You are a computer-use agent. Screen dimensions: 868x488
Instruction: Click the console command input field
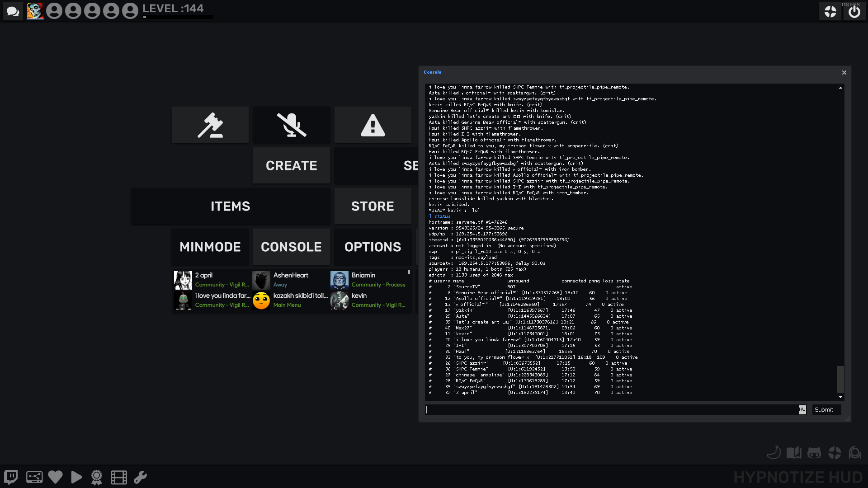pyautogui.click(x=610, y=410)
